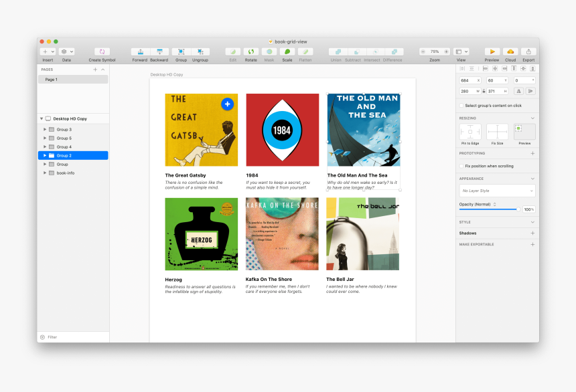Select the Scale tool icon

coord(287,52)
